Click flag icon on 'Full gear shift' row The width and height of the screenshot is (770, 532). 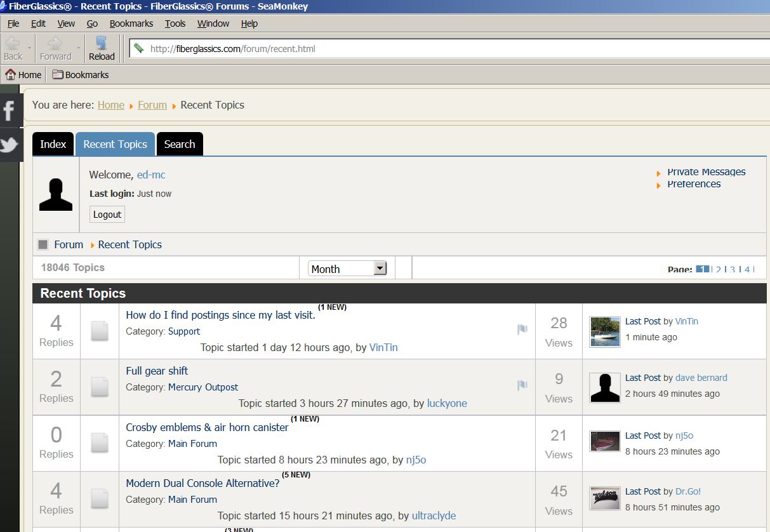click(x=522, y=385)
